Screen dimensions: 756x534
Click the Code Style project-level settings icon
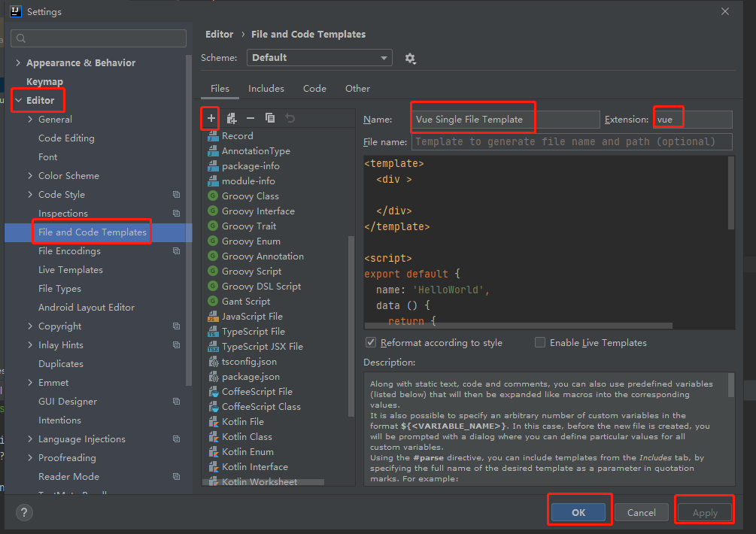pos(177,194)
